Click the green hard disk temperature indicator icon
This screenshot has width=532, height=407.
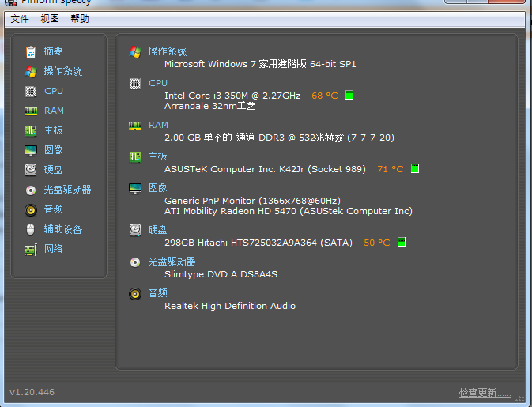[x=402, y=242]
